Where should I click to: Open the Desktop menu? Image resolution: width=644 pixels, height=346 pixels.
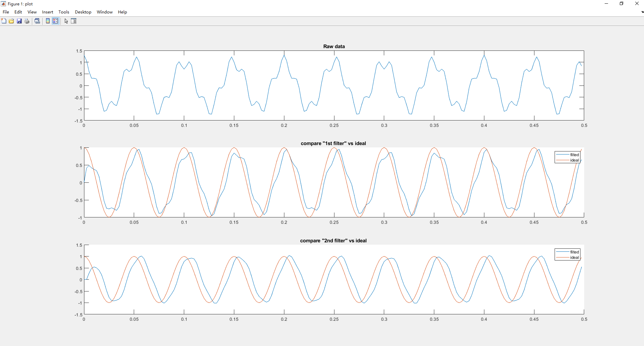pyautogui.click(x=83, y=12)
